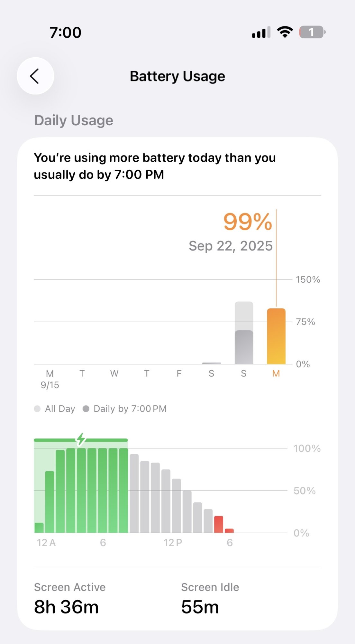This screenshot has height=644, width=355.
Task: Tap the first gray hourly battery bar
Action: pyautogui.click(x=134, y=493)
